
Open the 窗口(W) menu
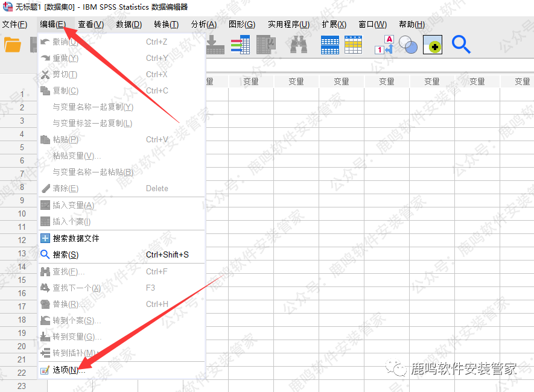tap(372, 25)
